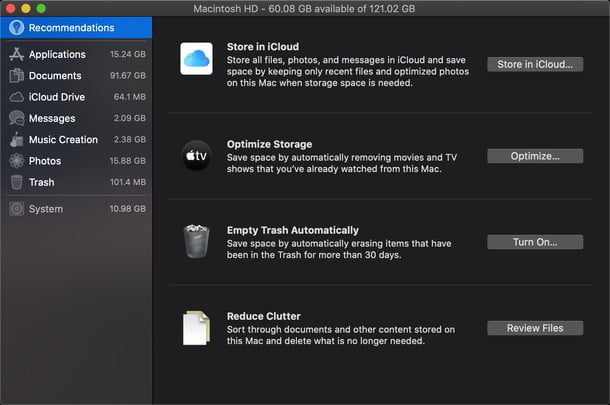The image size is (610, 405).
Task: Click the iCloud cloud icon in recommendations
Action: tap(196, 59)
